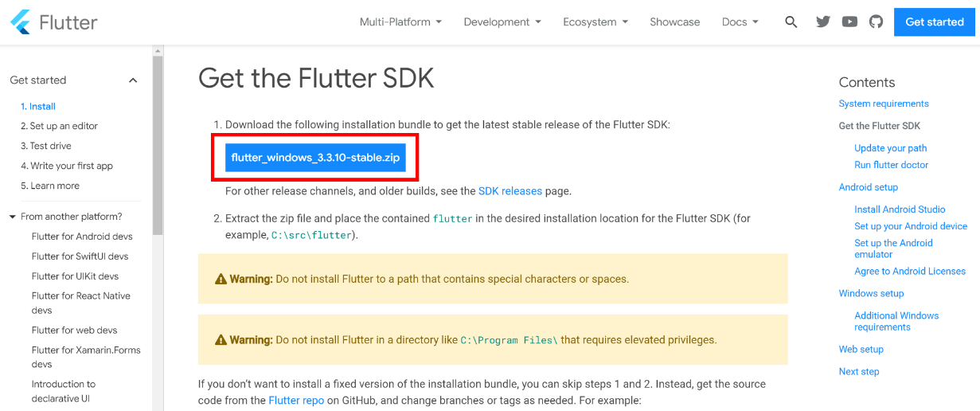Image resolution: width=980 pixels, height=411 pixels.
Task: Jump to Agree to Android Licenses
Action: [x=910, y=271]
